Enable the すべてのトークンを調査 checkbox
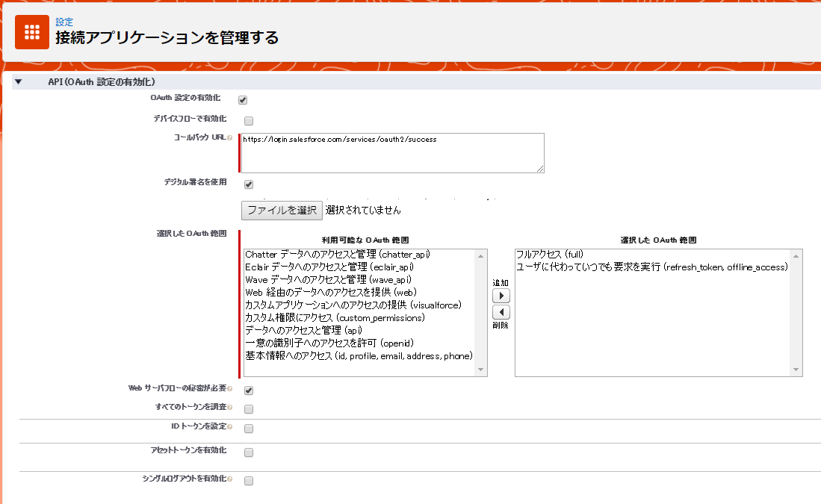The width and height of the screenshot is (821, 504). coord(249,409)
